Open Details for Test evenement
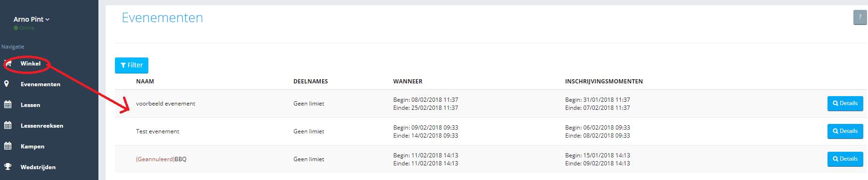Screen dimensions: 868x180 845,131
